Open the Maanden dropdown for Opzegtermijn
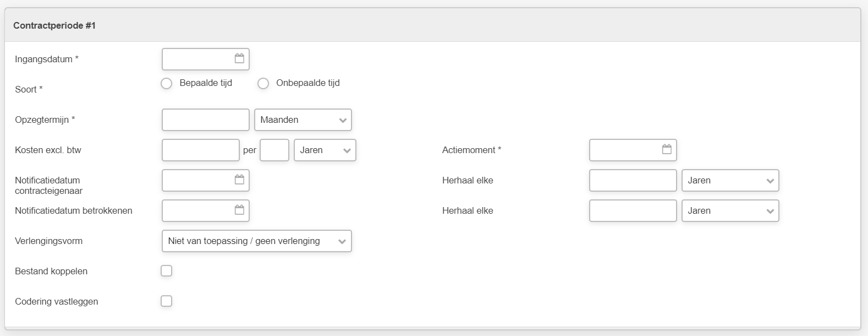Viewport: 868px width, 336px height. pos(303,120)
